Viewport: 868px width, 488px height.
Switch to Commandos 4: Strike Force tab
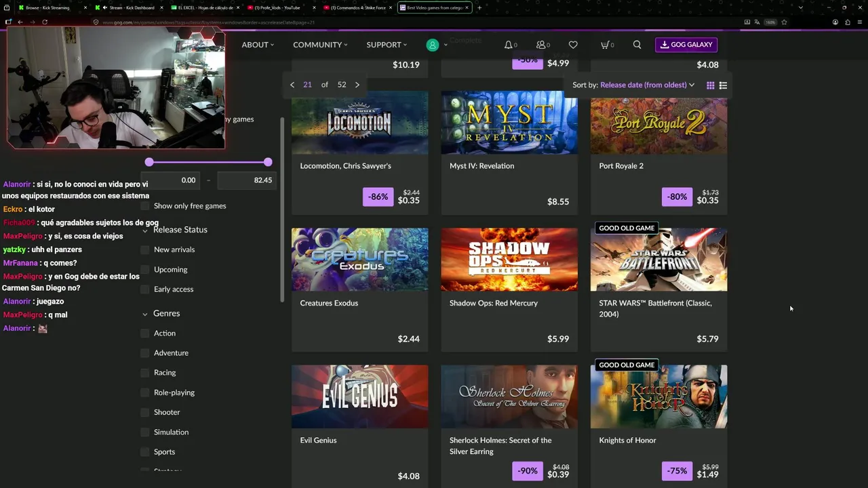coord(357,7)
